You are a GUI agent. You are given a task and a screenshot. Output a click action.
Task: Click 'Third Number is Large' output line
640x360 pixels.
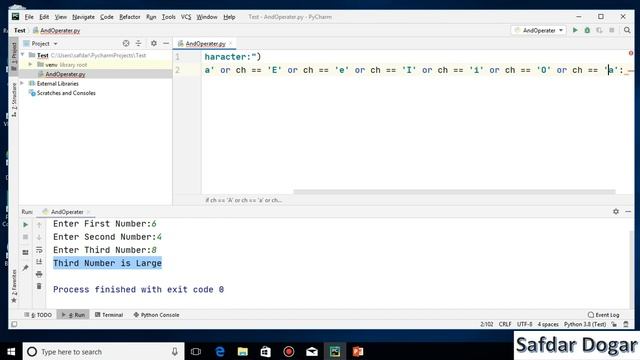pos(107,263)
